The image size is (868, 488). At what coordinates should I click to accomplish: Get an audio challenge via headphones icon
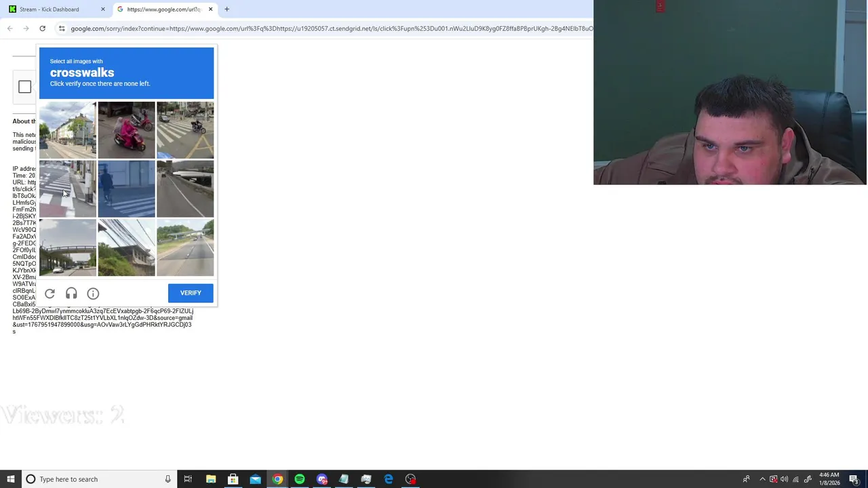click(71, 293)
